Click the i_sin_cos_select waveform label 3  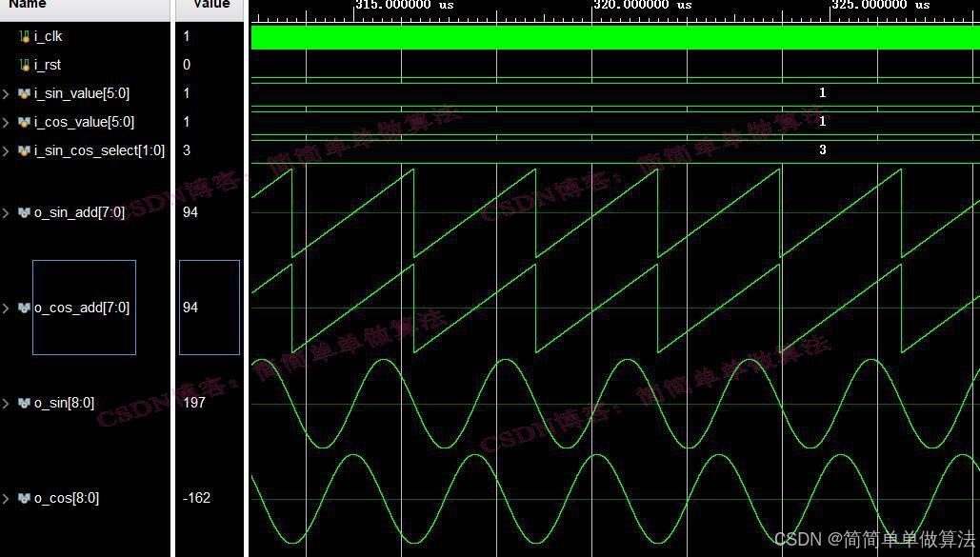pyautogui.click(x=823, y=149)
